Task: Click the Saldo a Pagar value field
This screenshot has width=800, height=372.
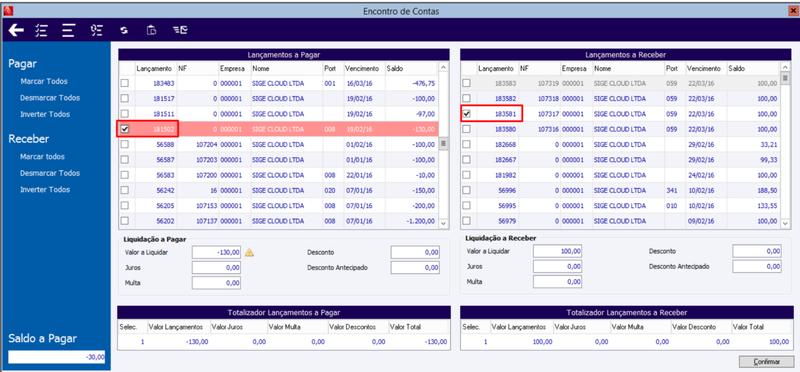Action: 57,357
